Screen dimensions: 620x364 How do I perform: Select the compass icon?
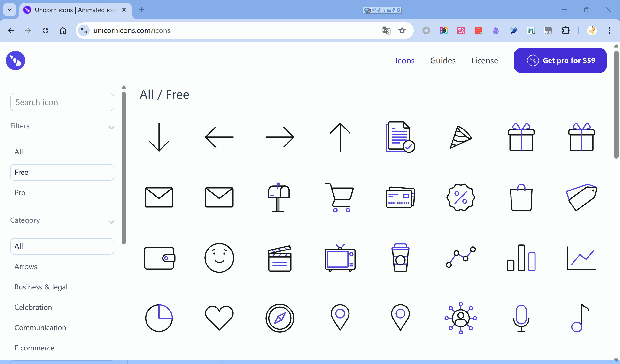pos(279,318)
